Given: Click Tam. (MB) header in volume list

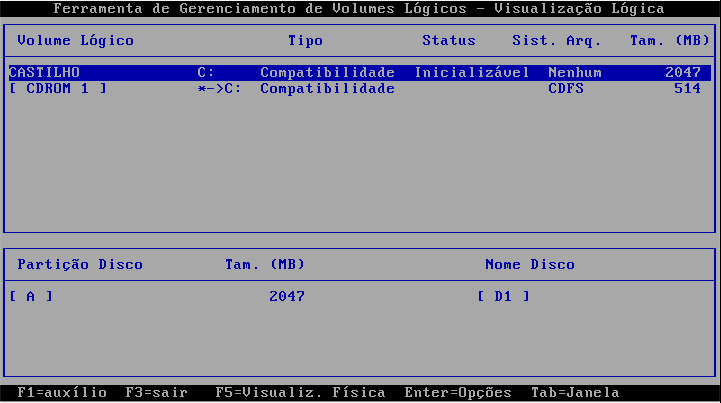Looking at the screenshot, I should pos(669,41).
